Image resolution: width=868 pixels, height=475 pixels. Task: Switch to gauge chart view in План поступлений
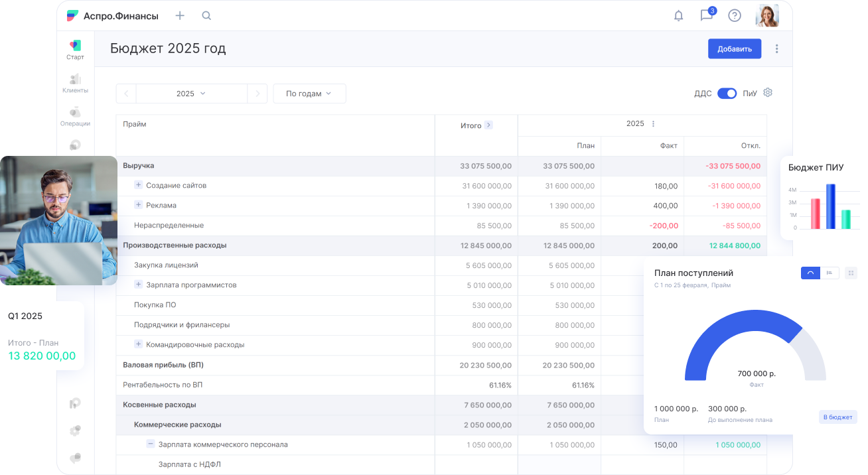click(x=810, y=273)
